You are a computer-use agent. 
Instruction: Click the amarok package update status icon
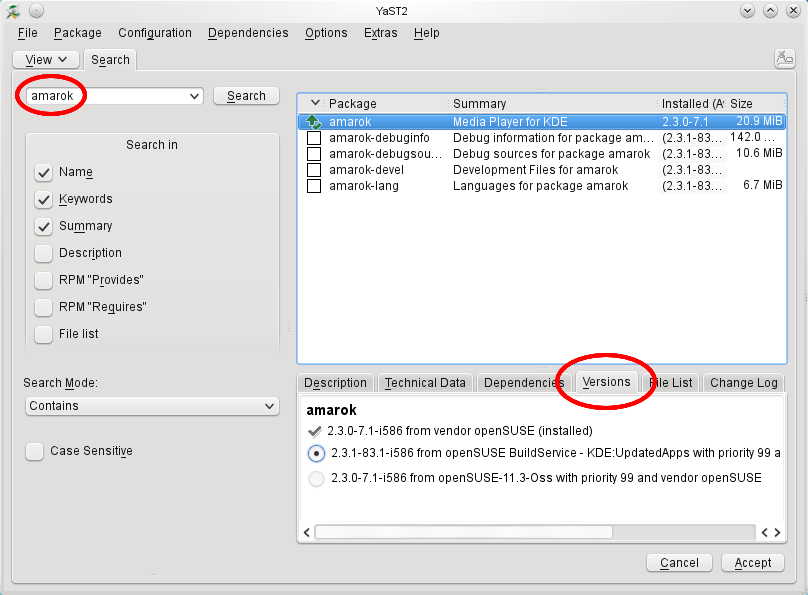point(314,122)
